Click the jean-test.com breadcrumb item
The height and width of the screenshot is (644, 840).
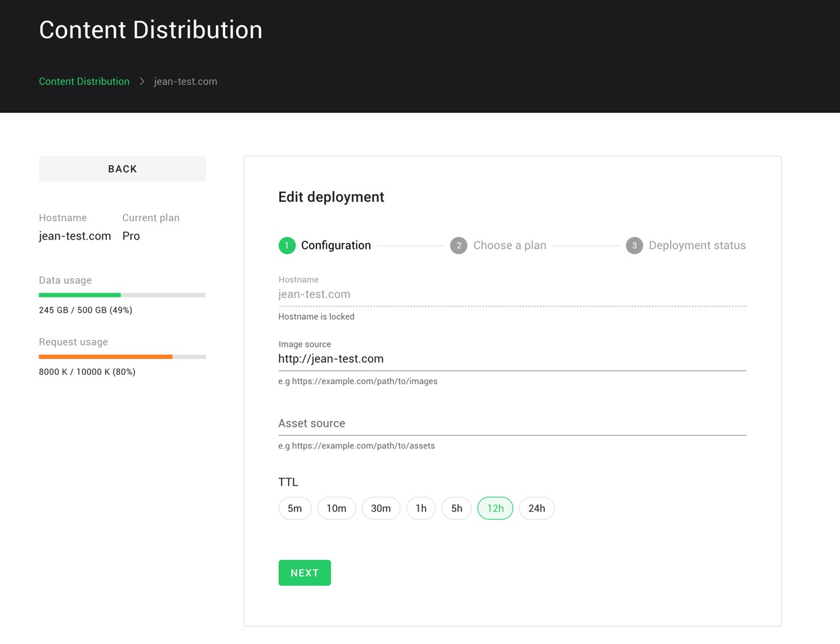pyautogui.click(x=186, y=81)
